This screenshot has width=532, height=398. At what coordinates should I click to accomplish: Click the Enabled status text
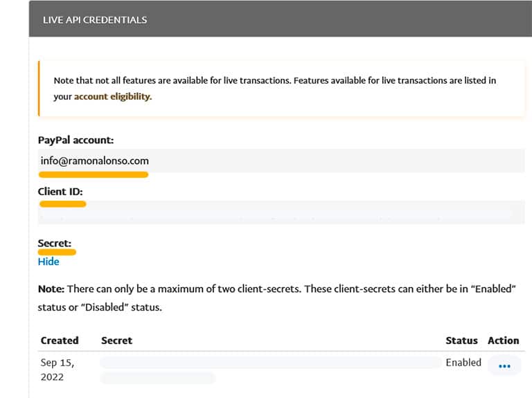[x=463, y=363]
